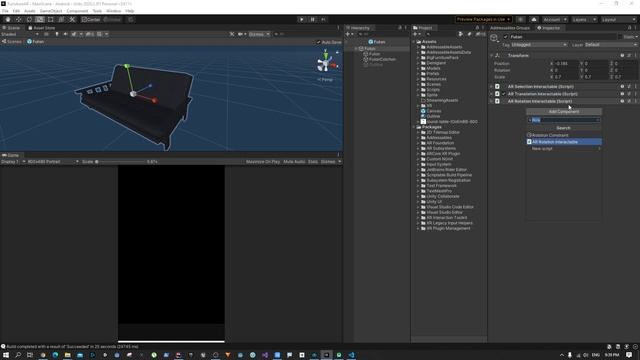Open the Layout dropdown
Screen dimensions: 640x360
(618, 20)
